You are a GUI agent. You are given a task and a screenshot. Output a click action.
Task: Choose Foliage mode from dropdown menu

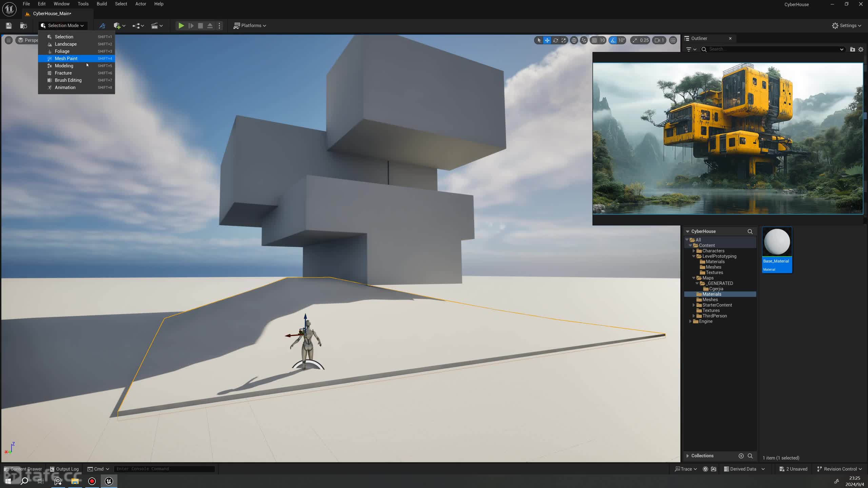[x=77, y=51]
